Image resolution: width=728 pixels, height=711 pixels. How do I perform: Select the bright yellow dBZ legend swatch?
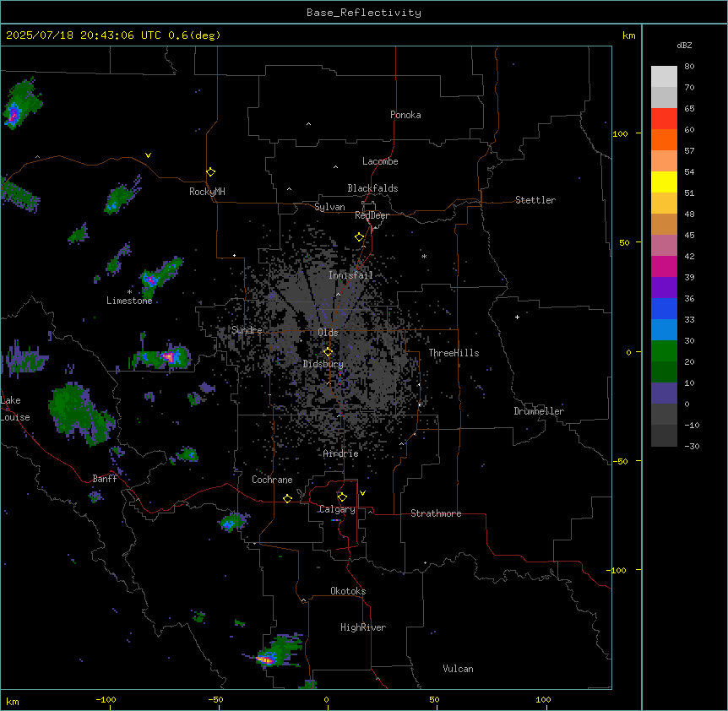pos(664,182)
